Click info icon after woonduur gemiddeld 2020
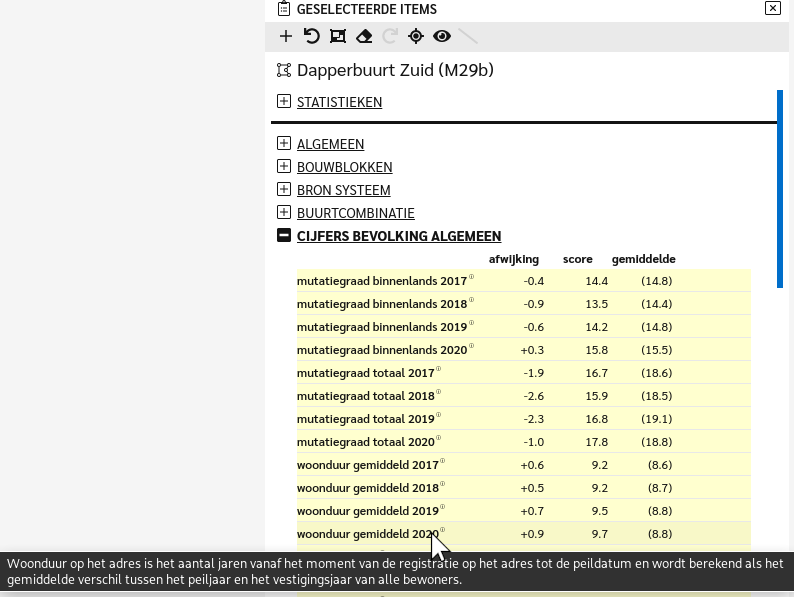This screenshot has width=794, height=597. pos(443,530)
